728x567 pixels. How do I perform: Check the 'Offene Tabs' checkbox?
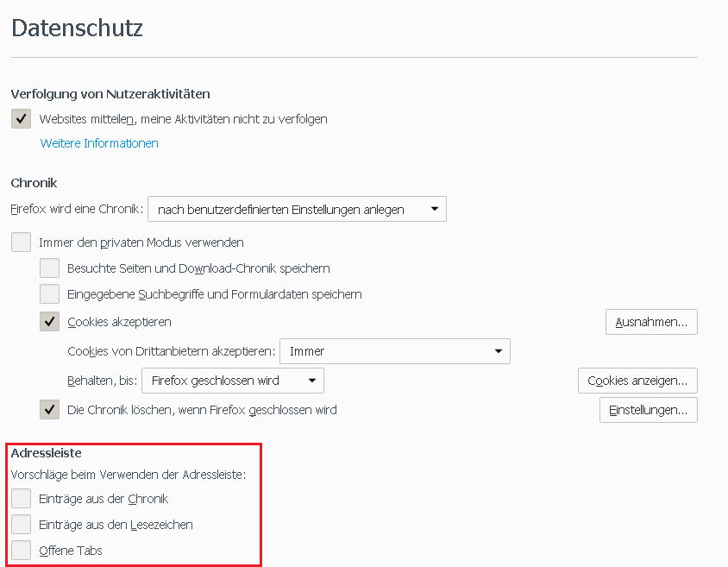[x=22, y=551]
